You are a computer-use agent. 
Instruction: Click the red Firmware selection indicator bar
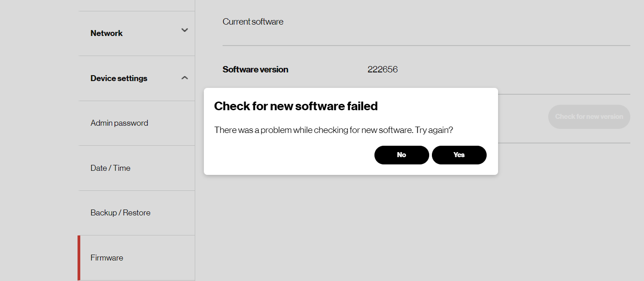[x=80, y=258]
